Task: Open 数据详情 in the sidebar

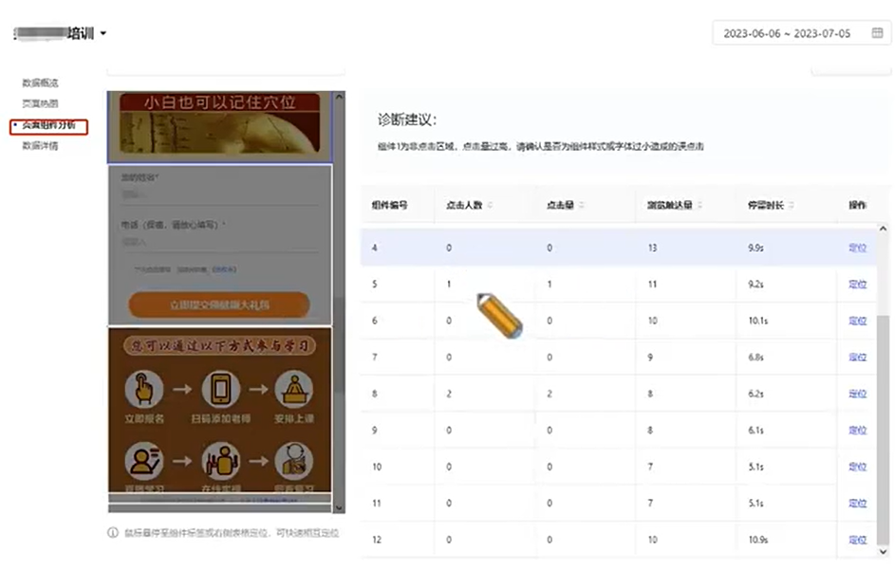Action: tap(40, 145)
